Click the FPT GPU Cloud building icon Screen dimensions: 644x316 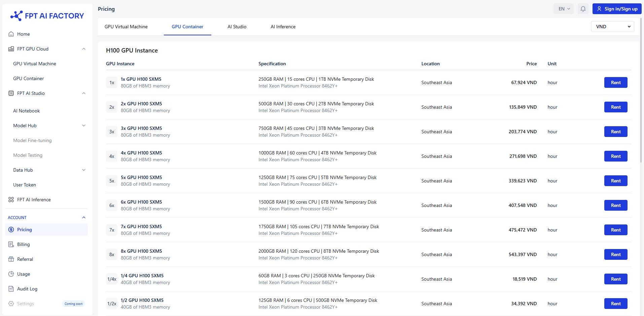point(11,49)
